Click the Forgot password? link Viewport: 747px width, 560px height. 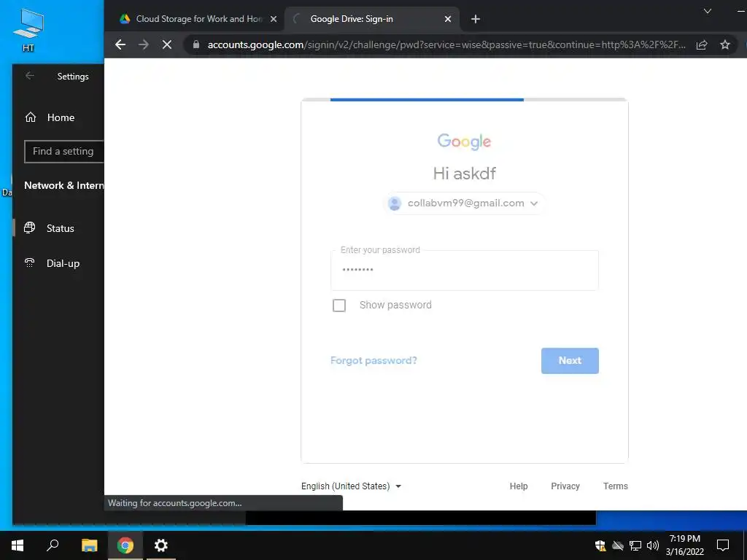coord(373,360)
